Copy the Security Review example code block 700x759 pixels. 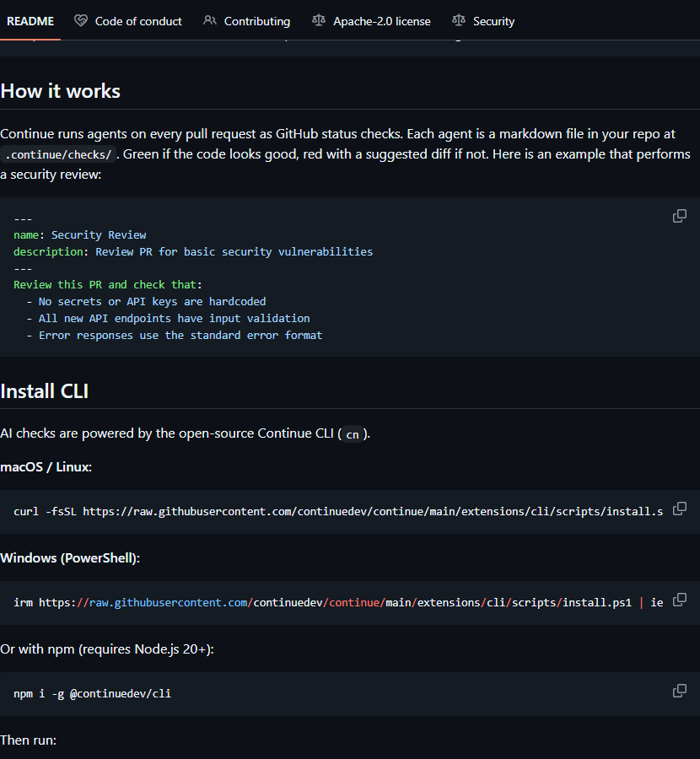679,216
